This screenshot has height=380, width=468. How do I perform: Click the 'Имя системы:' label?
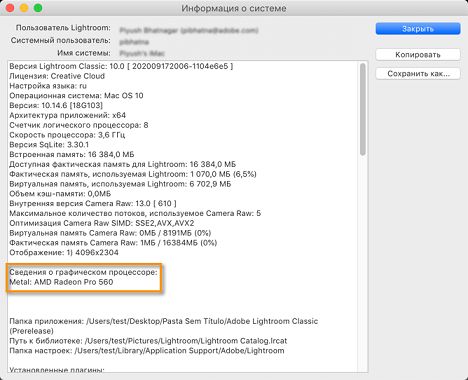coord(84,53)
